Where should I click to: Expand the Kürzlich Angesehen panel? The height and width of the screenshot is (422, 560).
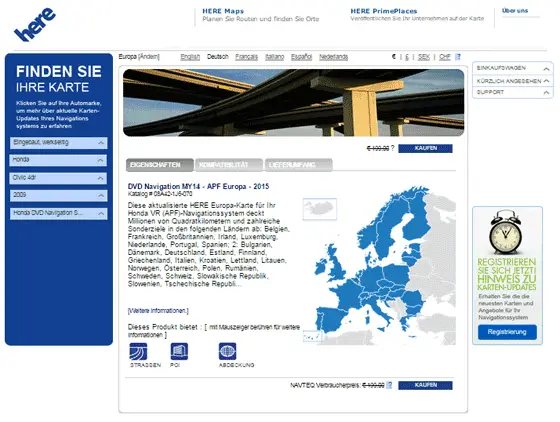coord(512,81)
